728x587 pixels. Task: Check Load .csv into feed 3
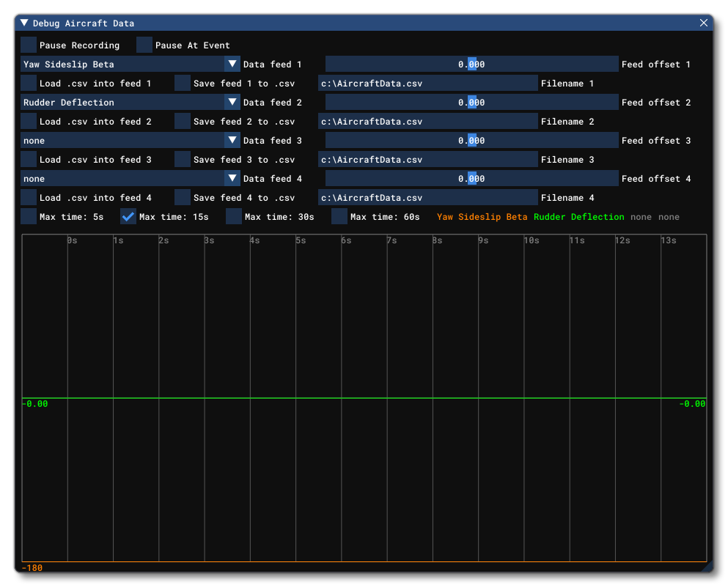[x=29, y=159]
